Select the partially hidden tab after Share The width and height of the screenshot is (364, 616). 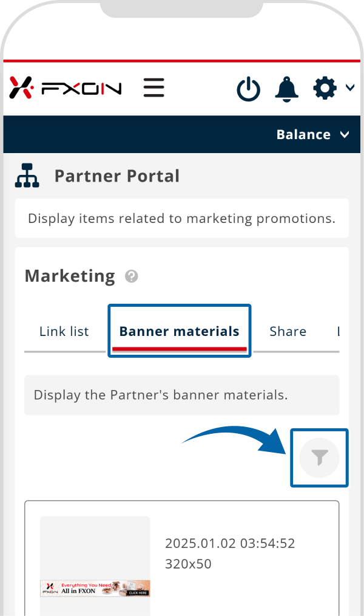[337, 332]
